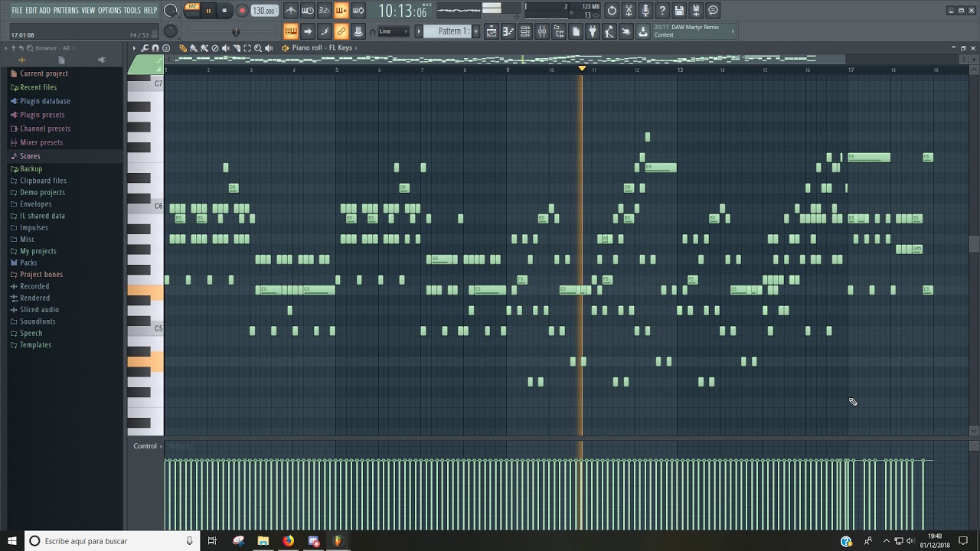
Task: Open the Piano roll view icon in toolbar
Action: point(508,31)
